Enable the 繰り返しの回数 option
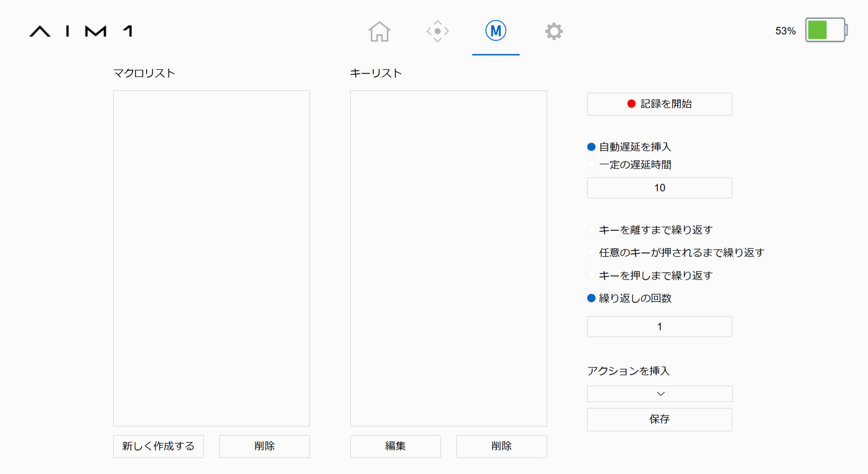 tap(590, 298)
